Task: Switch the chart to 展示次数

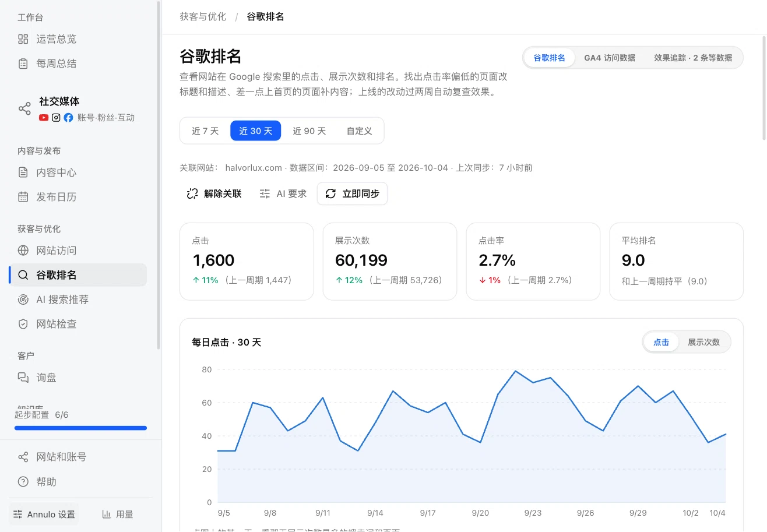Action: (x=703, y=342)
